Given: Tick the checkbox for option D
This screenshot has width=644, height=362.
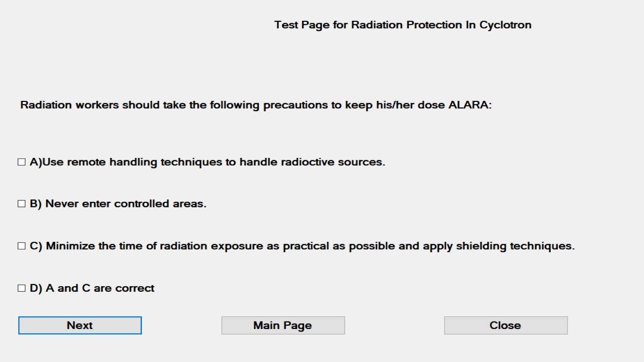Looking at the screenshot, I should click(21, 288).
